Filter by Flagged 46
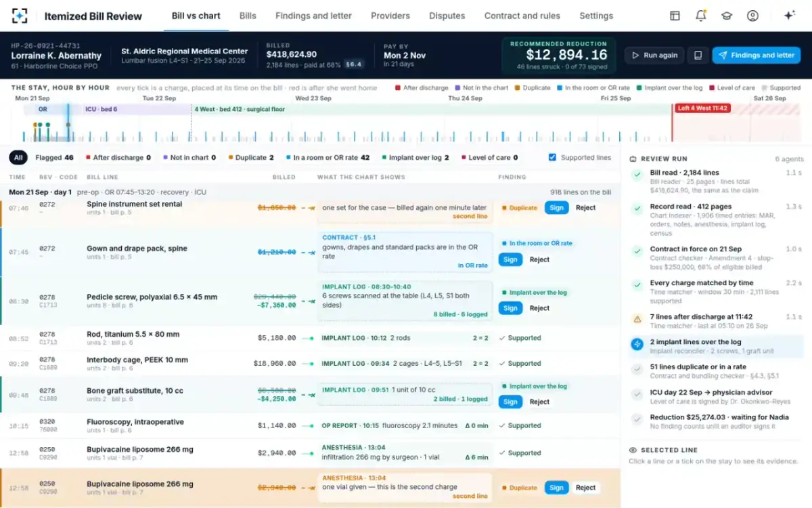812x508 pixels. click(x=54, y=158)
